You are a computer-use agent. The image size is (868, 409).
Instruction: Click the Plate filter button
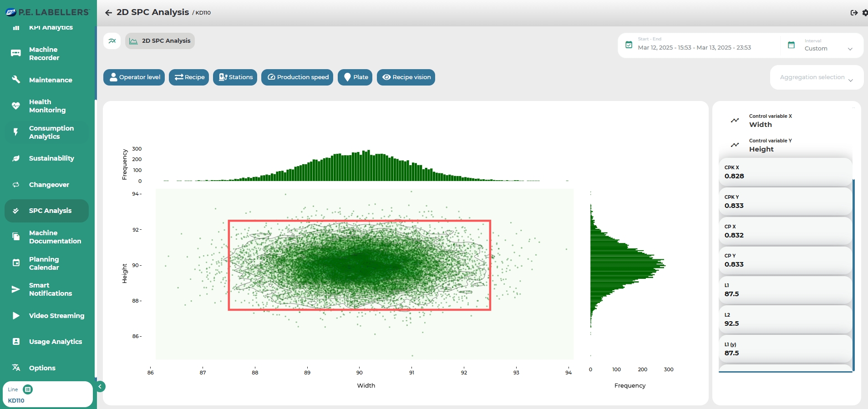point(355,77)
